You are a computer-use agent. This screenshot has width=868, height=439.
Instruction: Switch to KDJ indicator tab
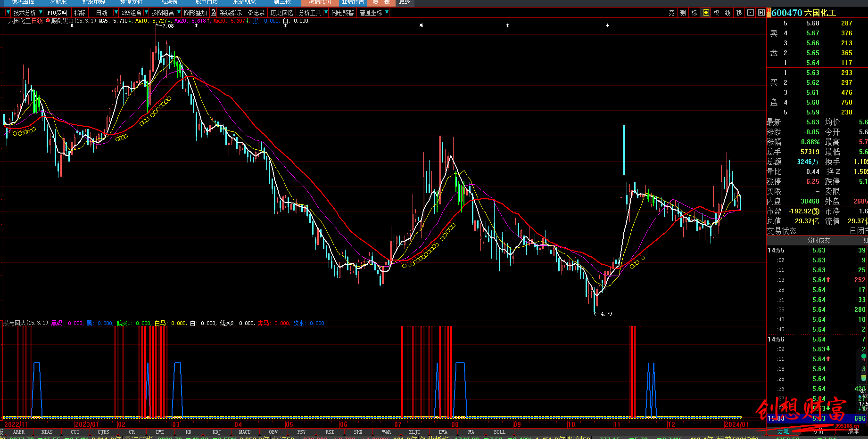tap(217, 432)
